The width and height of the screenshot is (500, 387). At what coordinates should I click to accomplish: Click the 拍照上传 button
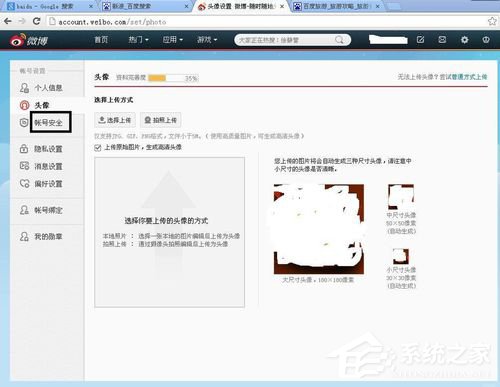click(161, 120)
